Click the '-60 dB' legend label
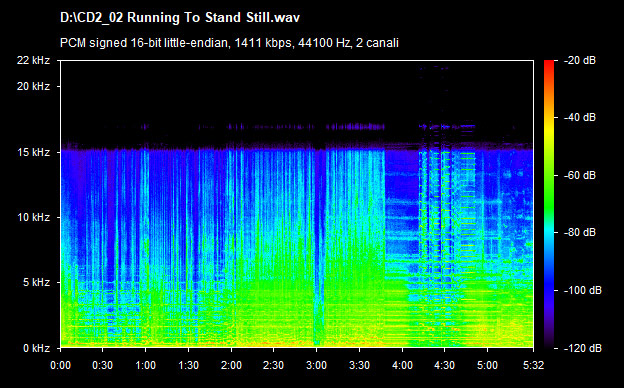Image resolution: width=624 pixels, height=388 pixels. 580,175
